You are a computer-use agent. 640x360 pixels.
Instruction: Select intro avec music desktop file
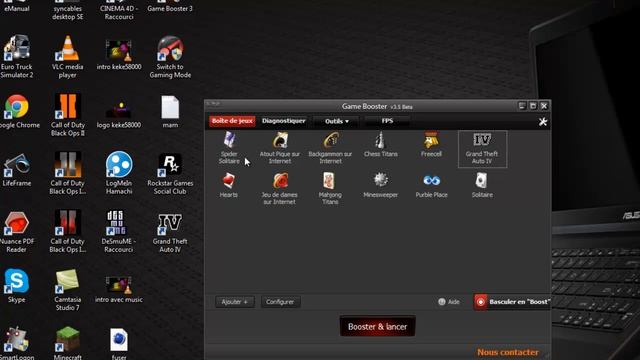point(119,289)
